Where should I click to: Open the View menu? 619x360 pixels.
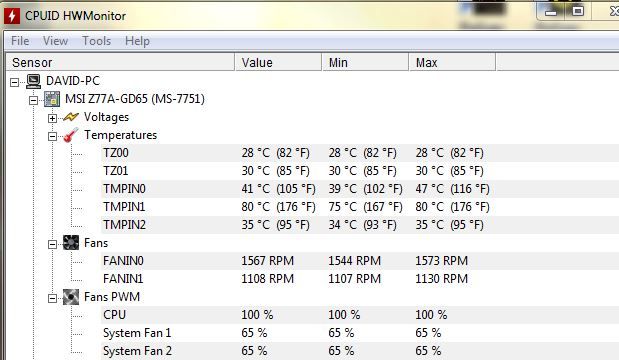tap(55, 41)
